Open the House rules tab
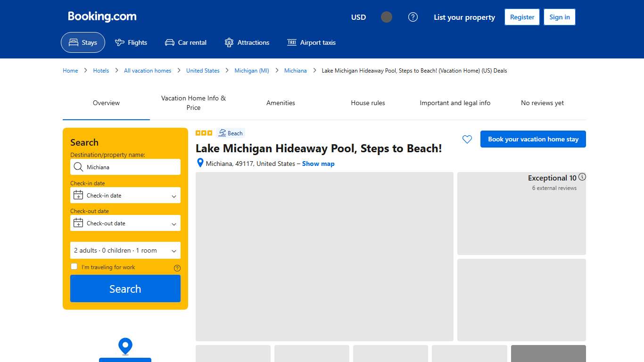Image resolution: width=644 pixels, height=362 pixels. click(x=368, y=103)
